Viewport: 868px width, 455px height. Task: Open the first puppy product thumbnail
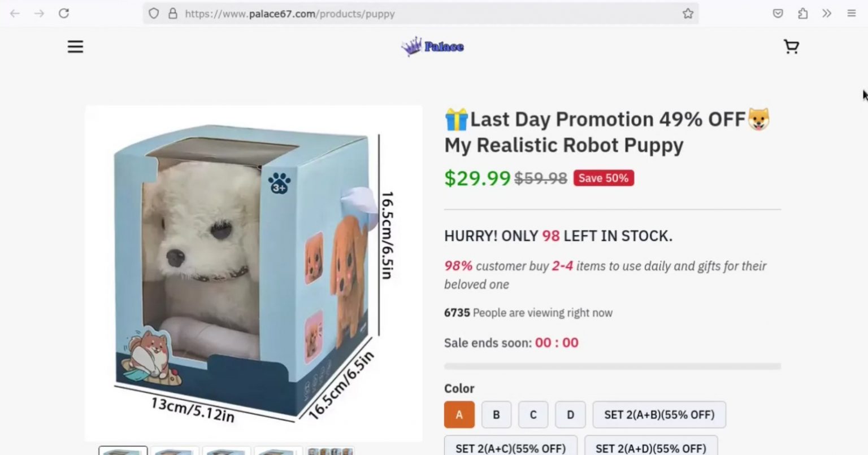tap(123, 452)
